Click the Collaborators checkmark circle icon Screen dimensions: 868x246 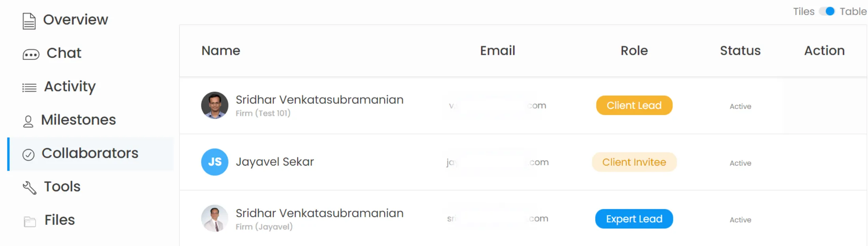(x=28, y=155)
